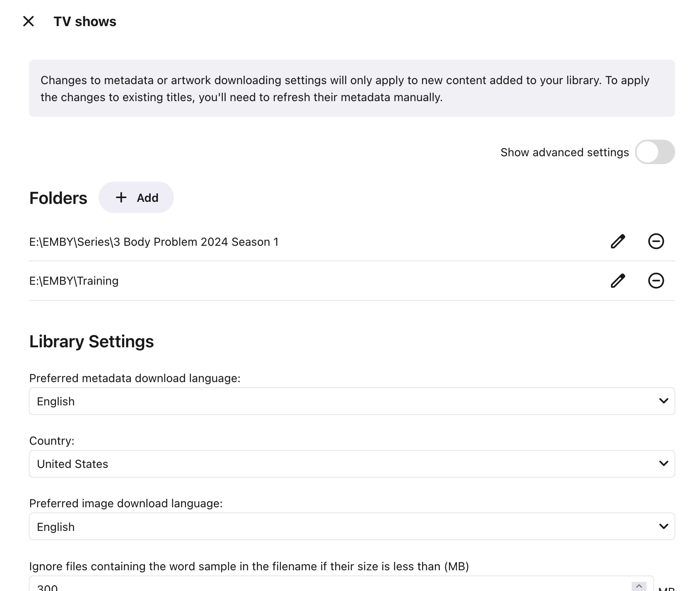Open Preferred metadata download language dropdown

[x=351, y=401]
